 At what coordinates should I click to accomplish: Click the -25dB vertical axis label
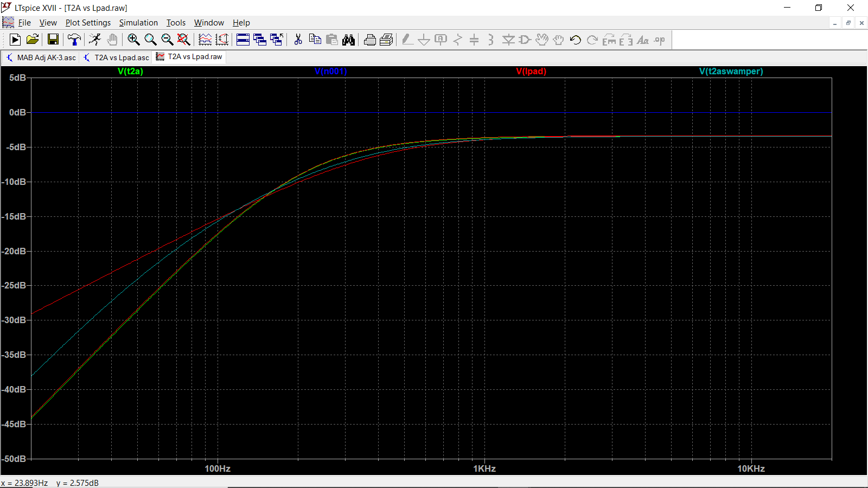click(x=14, y=285)
